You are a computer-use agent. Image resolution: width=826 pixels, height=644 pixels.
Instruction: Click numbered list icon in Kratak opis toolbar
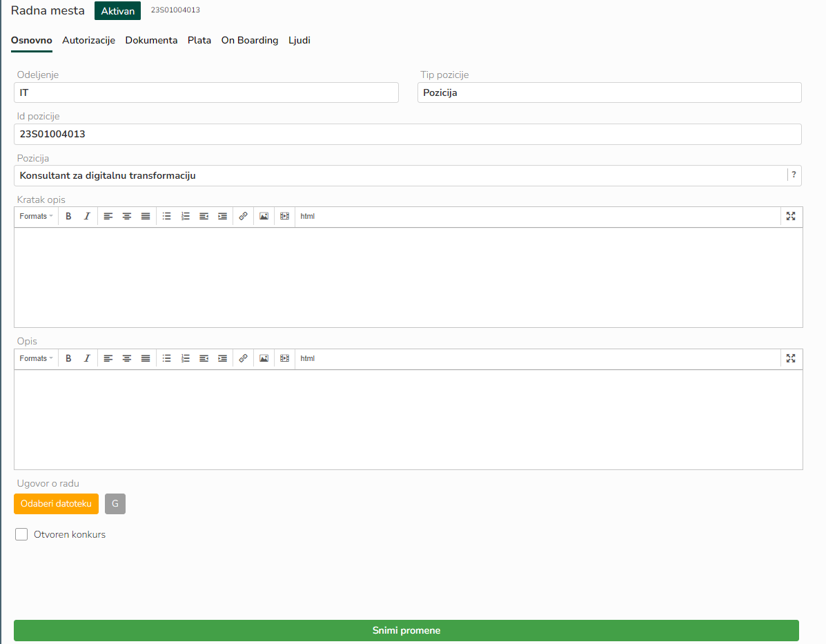pos(185,216)
